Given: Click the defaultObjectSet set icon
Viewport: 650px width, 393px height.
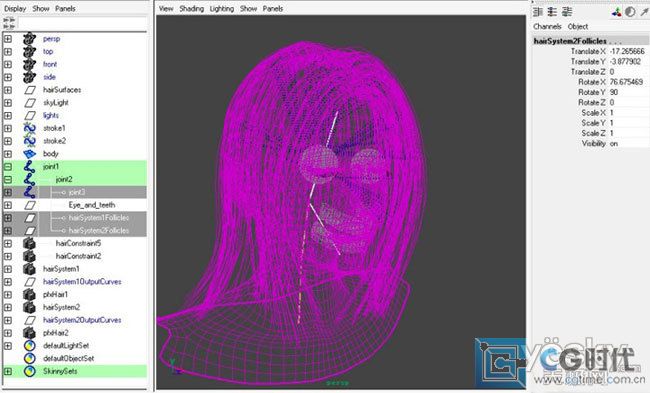Looking at the screenshot, I should 29,359.
